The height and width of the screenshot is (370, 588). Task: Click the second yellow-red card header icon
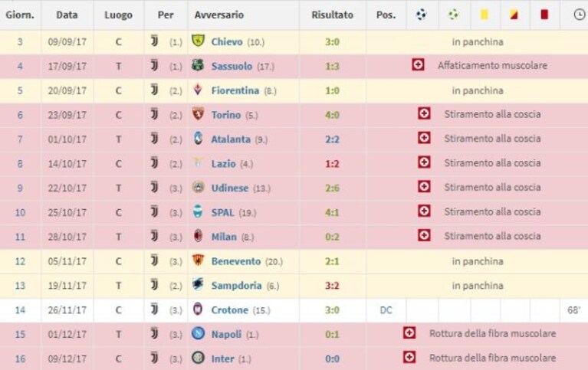click(x=514, y=15)
